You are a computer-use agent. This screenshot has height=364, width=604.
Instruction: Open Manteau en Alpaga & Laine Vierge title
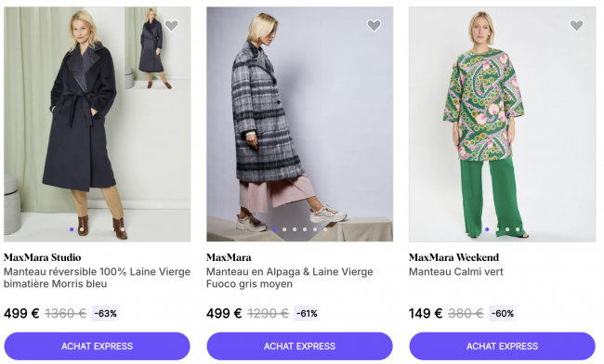tap(290, 278)
